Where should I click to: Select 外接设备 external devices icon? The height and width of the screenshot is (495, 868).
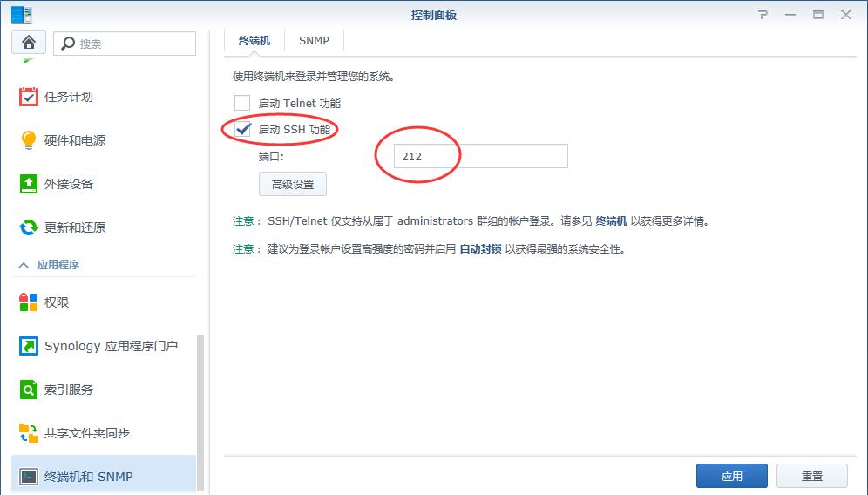coord(29,184)
